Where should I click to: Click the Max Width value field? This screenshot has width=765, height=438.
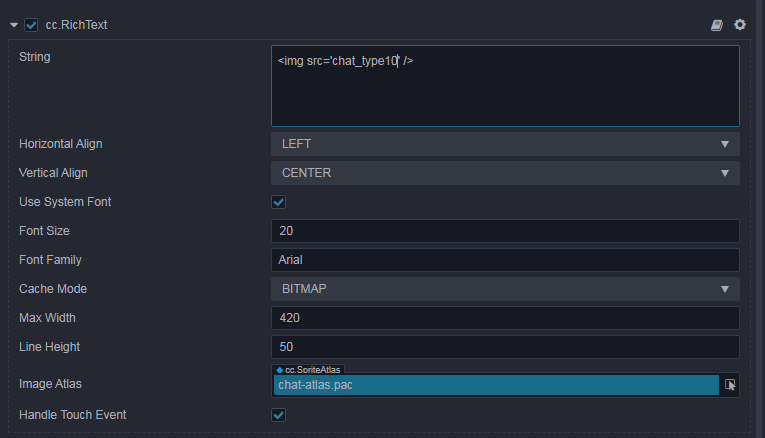tap(505, 318)
